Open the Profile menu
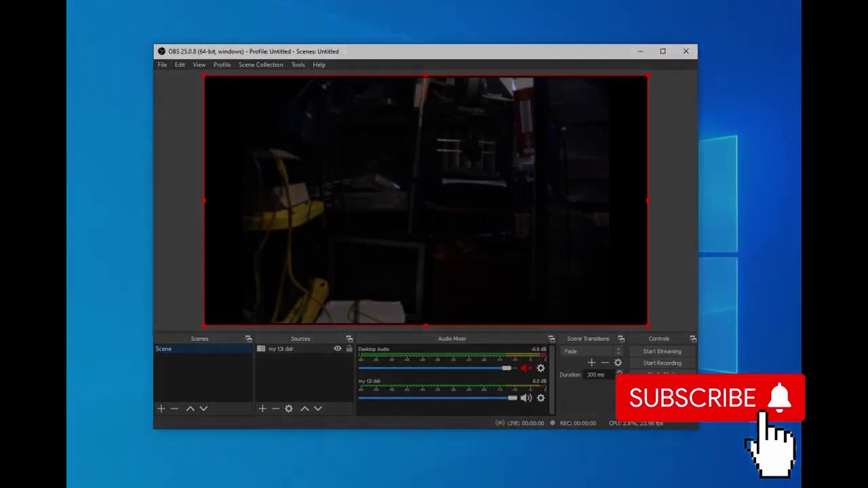 coord(222,65)
